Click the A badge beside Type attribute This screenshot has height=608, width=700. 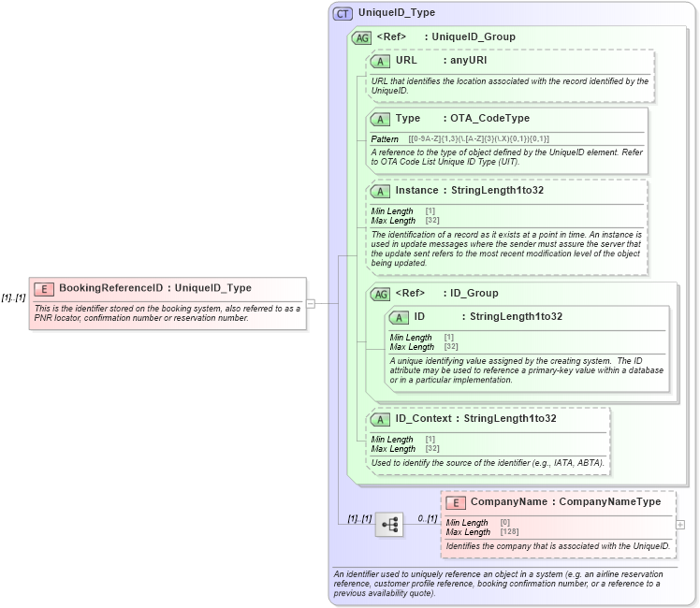pyautogui.click(x=380, y=120)
